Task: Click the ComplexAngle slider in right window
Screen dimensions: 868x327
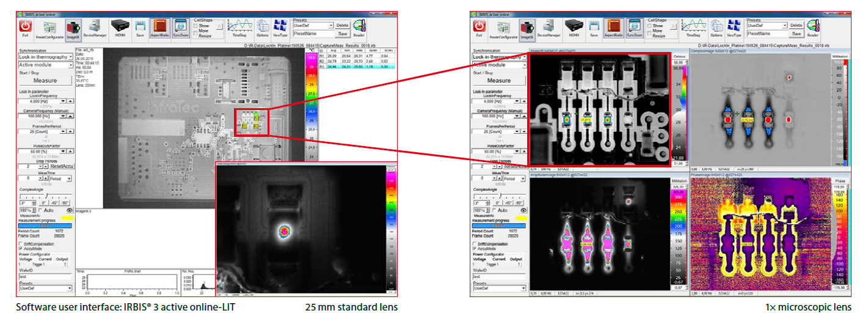Action: [x=499, y=196]
